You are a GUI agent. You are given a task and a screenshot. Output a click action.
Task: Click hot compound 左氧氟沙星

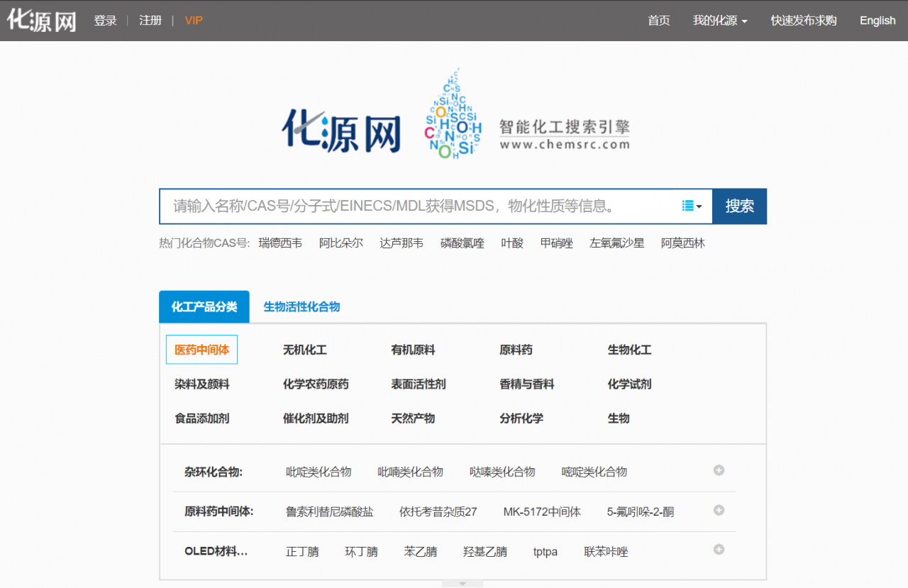click(x=617, y=243)
